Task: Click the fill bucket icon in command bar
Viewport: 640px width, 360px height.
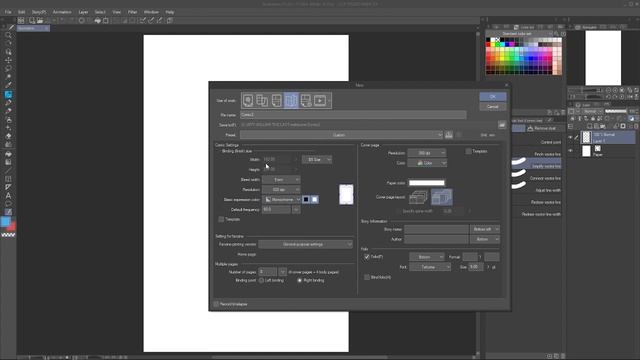Action: click(x=98, y=20)
